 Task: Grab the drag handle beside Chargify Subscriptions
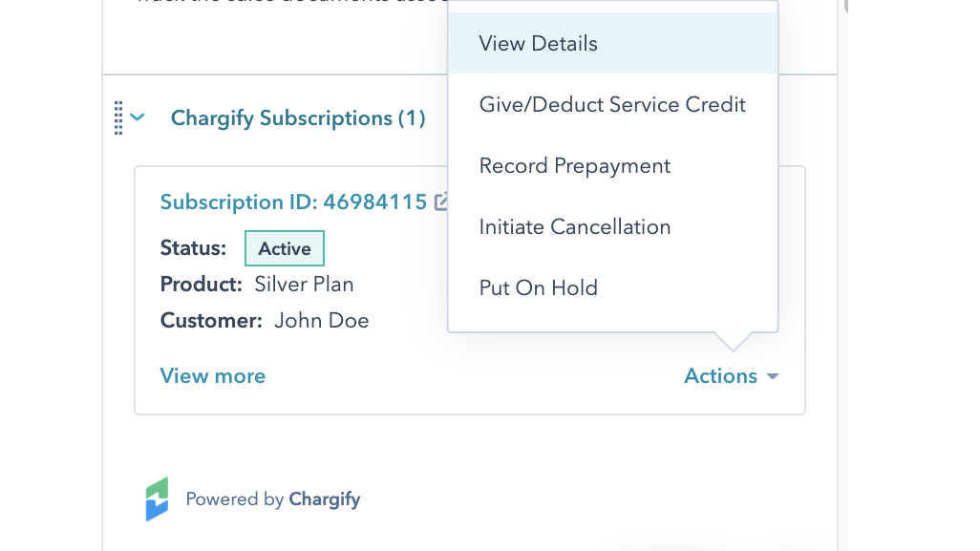tap(118, 117)
